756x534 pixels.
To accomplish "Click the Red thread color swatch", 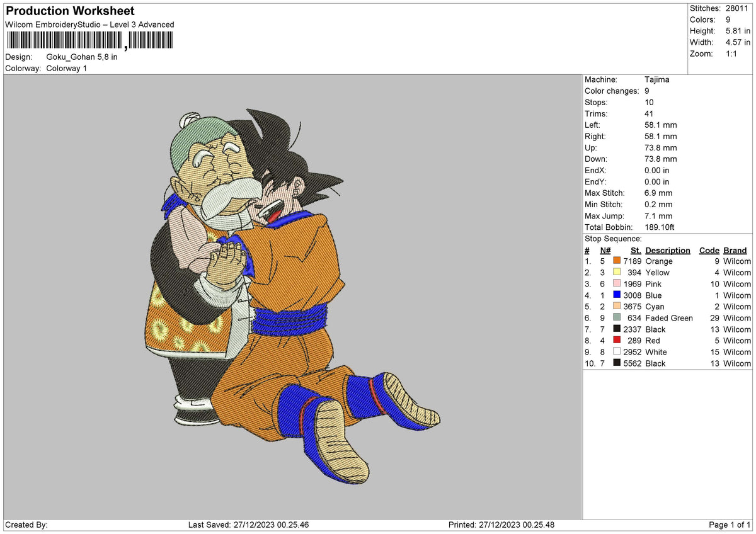I will coord(617,340).
